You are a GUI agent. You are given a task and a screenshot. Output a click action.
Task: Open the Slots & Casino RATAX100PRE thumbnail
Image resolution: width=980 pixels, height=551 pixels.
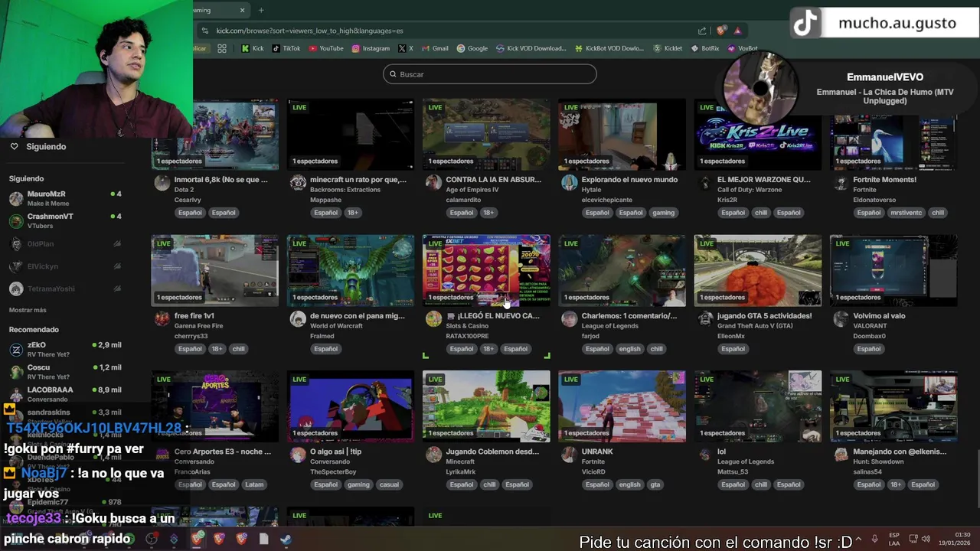[486, 270]
